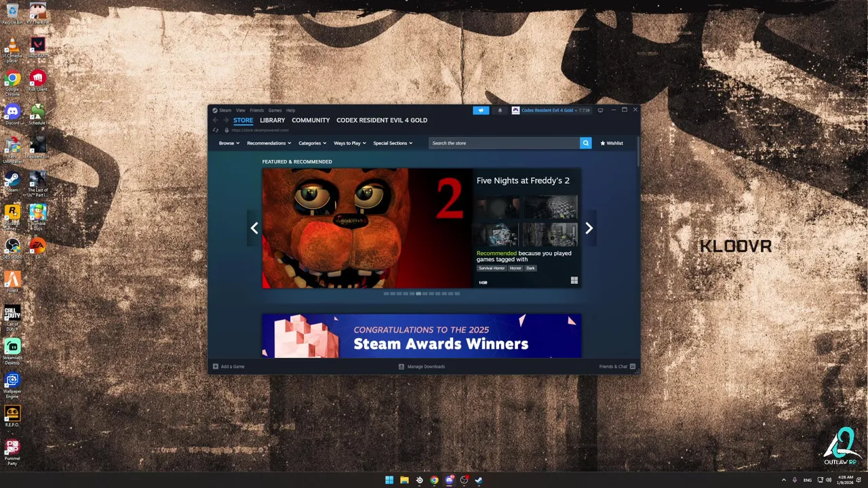Switch to the COMMUNITY tab
This screenshot has height=488, width=868.
(311, 121)
